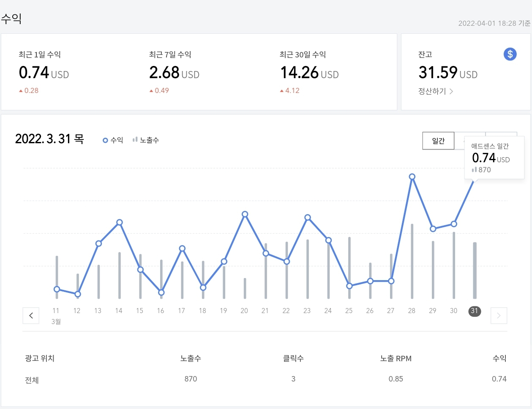This screenshot has height=409, width=532.
Task: Click the 0.49 increase indicator
Action: (x=159, y=90)
